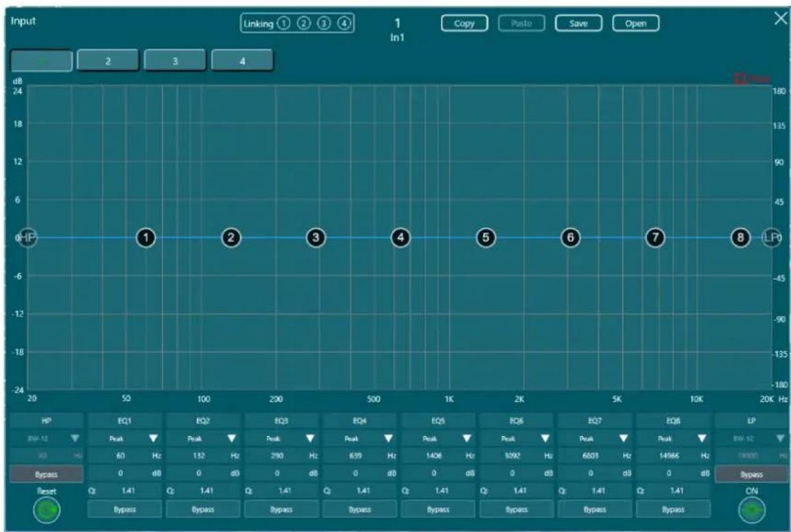Select EQ band node 5 on graph
This screenshot has height=532, width=791.
[x=486, y=237]
